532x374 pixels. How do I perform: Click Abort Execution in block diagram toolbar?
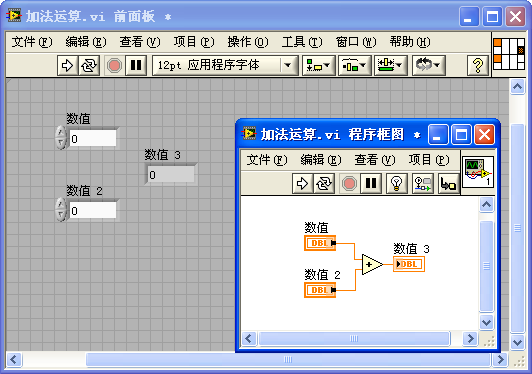349,184
